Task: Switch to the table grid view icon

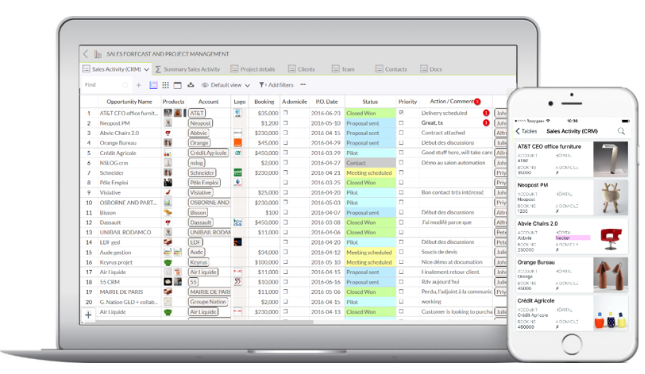Action: (x=153, y=85)
